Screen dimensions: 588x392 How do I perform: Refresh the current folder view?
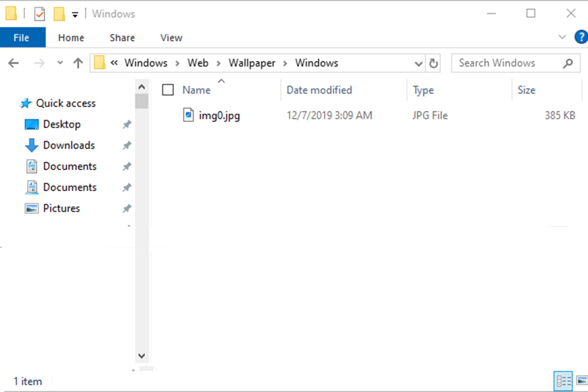point(433,63)
